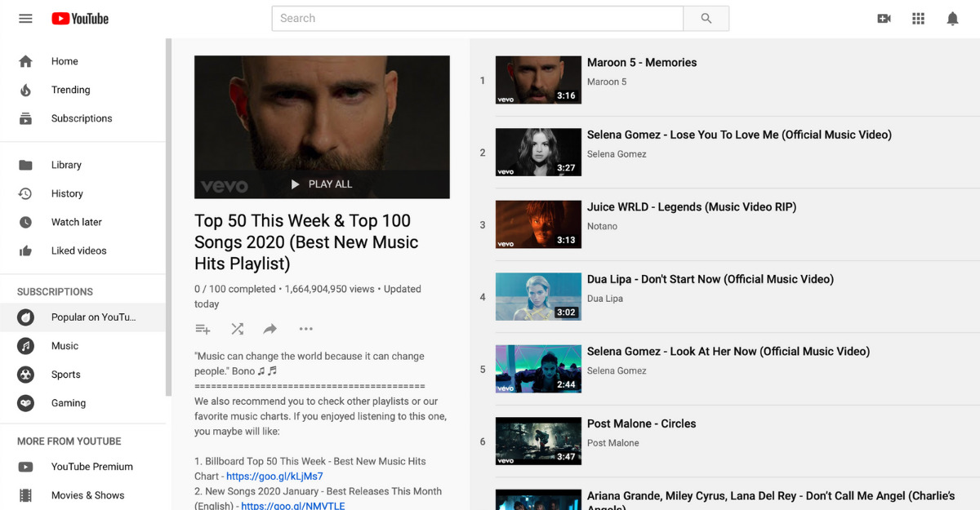Click the Liked videos thumbs-up icon

pos(25,251)
